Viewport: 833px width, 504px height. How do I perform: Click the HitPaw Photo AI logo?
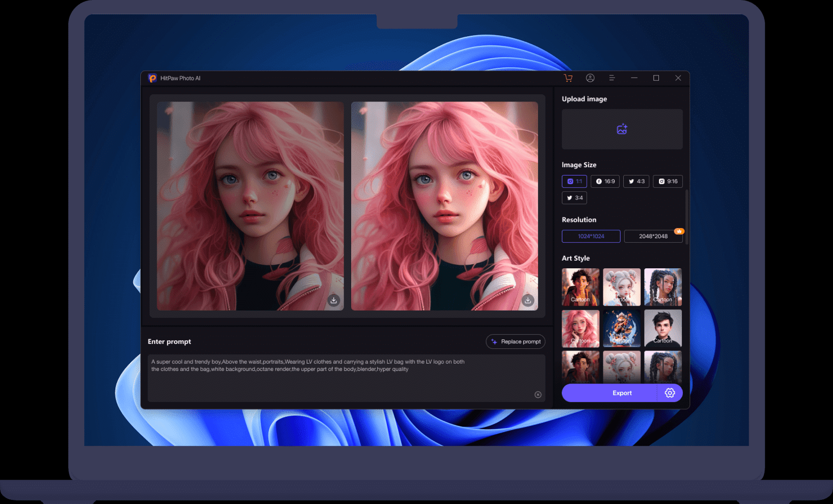tap(153, 78)
